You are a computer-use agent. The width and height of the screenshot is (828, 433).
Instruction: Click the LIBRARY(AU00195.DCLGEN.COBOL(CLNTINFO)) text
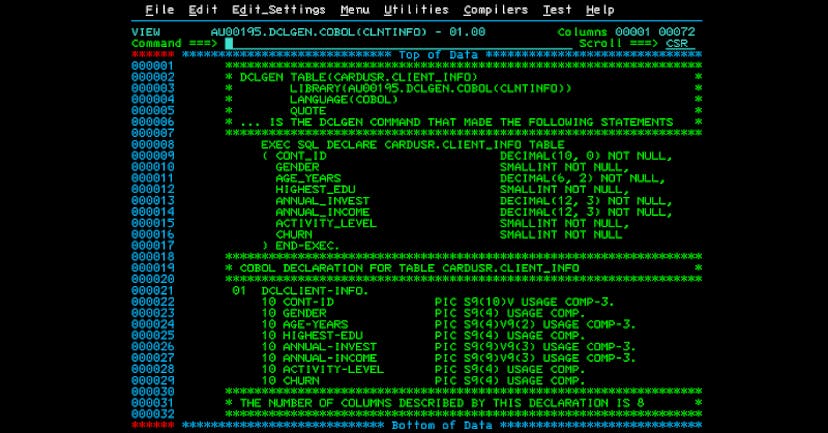click(x=430, y=88)
